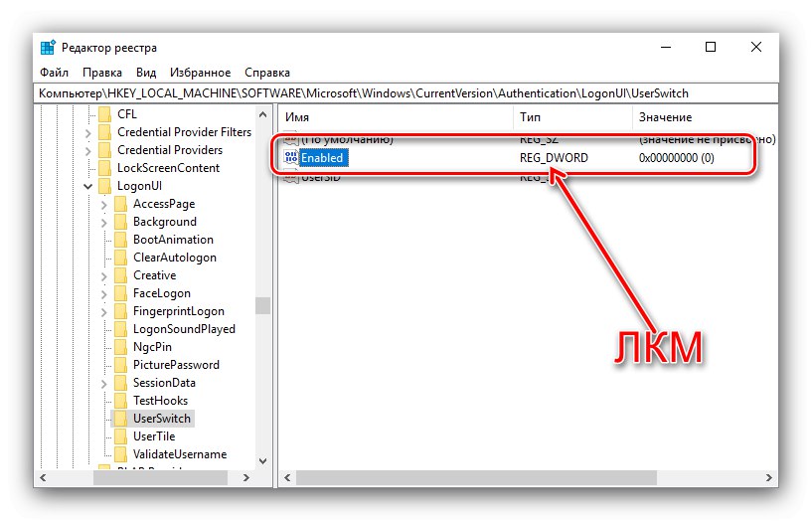This screenshot has height=521, width=812.
Task: Click the Creative folder icon
Action: (120, 275)
